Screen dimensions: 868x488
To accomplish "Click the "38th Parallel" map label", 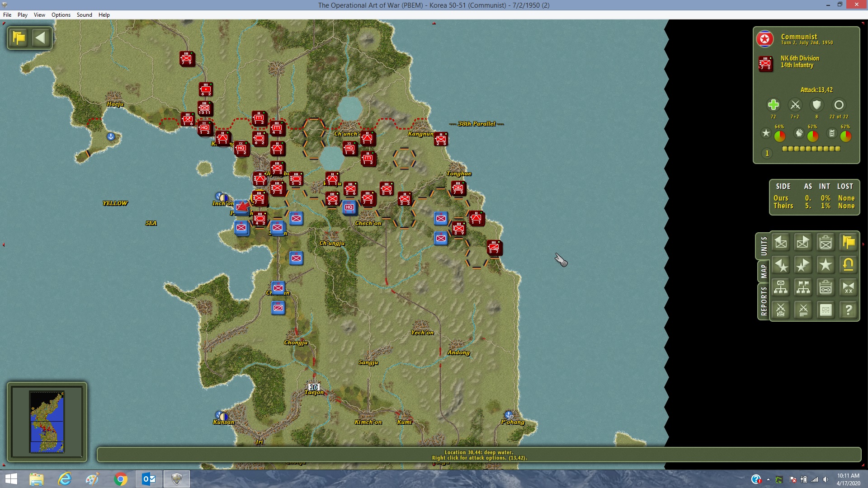I will tap(476, 124).
